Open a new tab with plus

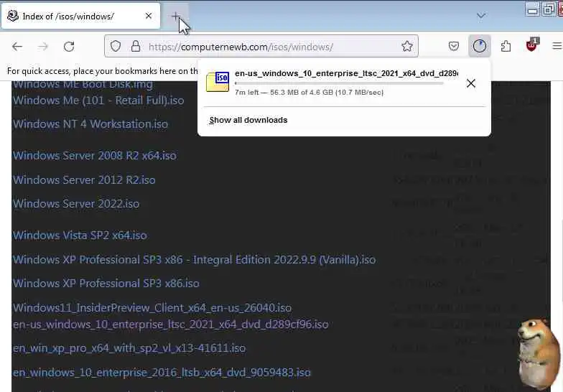click(x=175, y=16)
